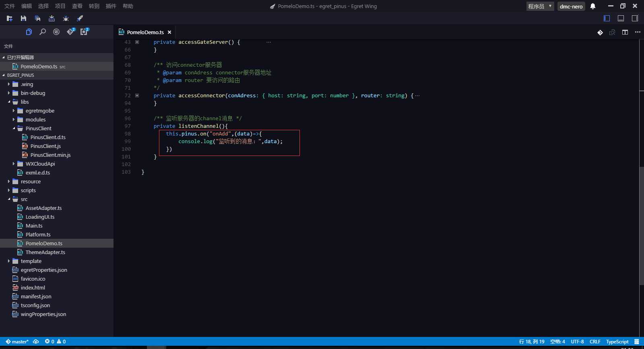Click the 空格: 4 indentation indicator
Viewport: 644px width, 349px height.
(x=557, y=341)
